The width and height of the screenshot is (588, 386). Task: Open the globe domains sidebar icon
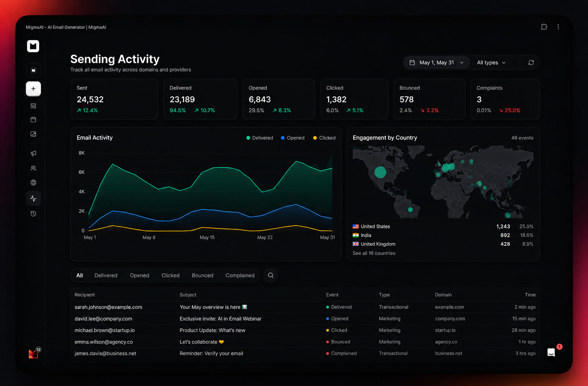pos(33,183)
